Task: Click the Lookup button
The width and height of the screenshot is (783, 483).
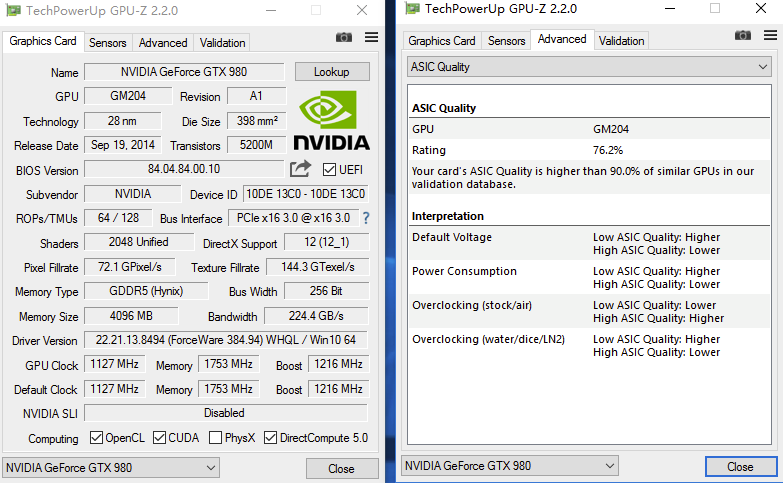Action: [x=332, y=72]
